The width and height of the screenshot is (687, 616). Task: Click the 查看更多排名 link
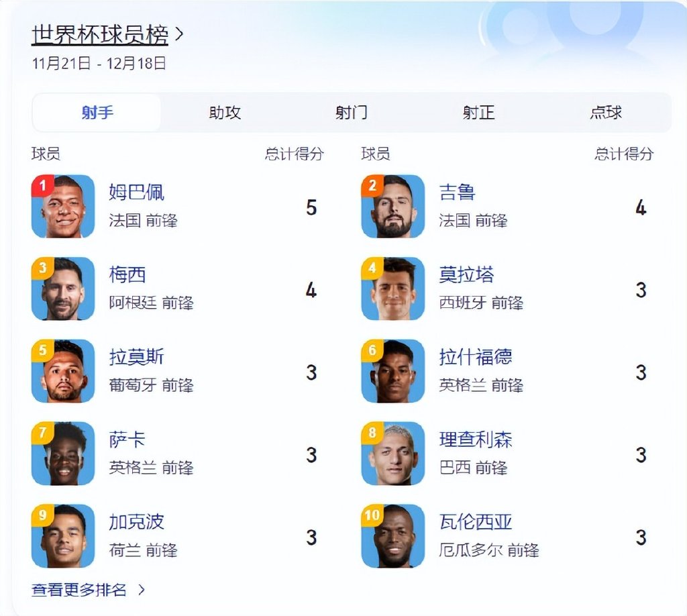pos(79,590)
